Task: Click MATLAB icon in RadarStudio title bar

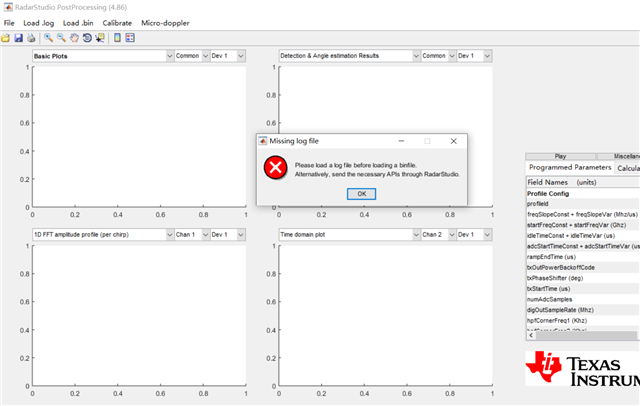Action: pos(8,7)
